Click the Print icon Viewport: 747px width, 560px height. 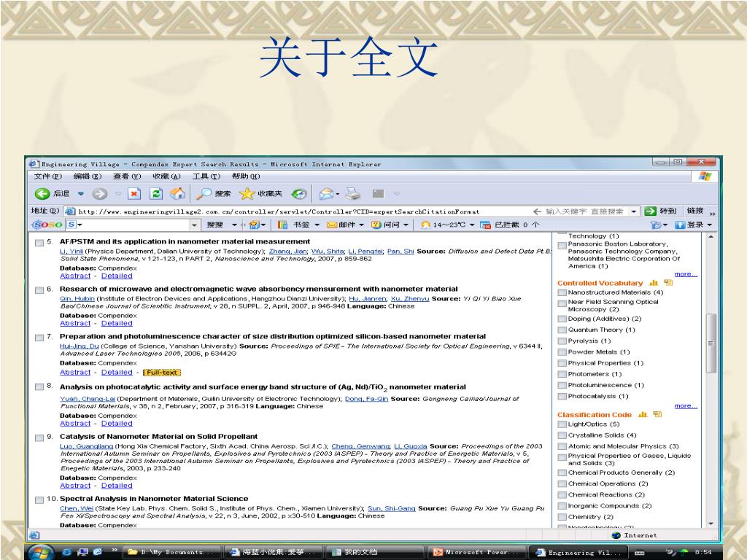click(353, 194)
